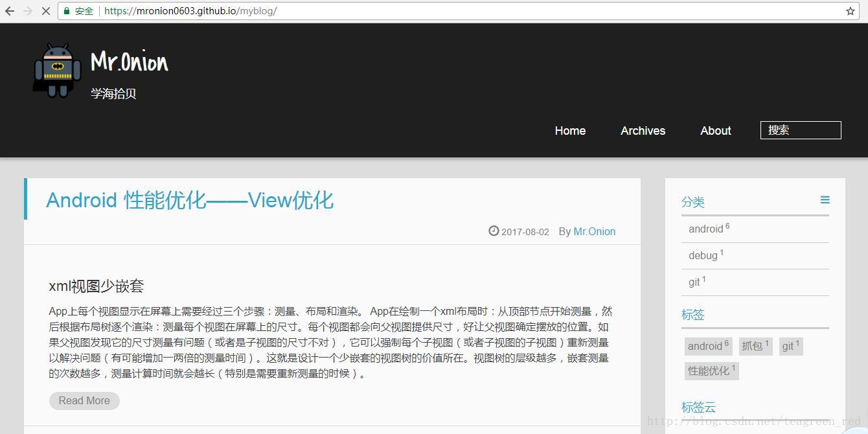
Task: Click the 安全 secure label in address bar
Action: pyautogui.click(x=84, y=11)
